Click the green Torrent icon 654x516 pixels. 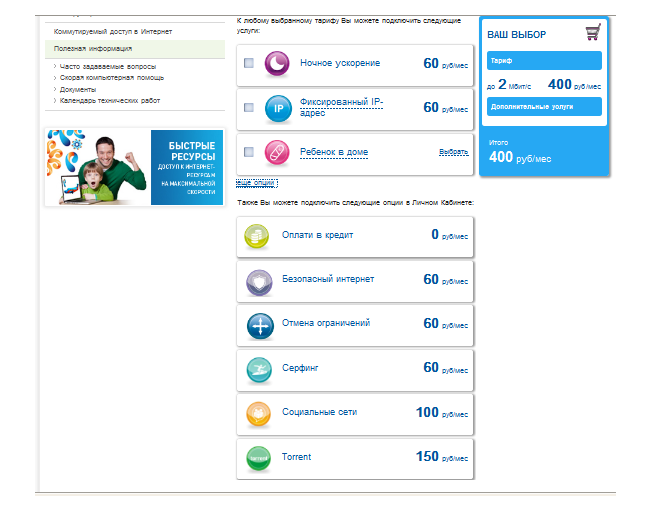pos(258,459)
